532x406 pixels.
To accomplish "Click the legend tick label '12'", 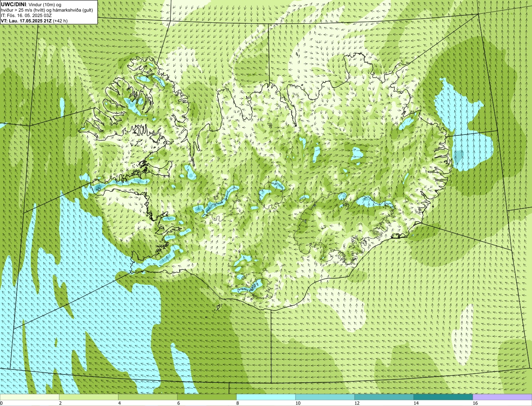I will tap(357, 403).
